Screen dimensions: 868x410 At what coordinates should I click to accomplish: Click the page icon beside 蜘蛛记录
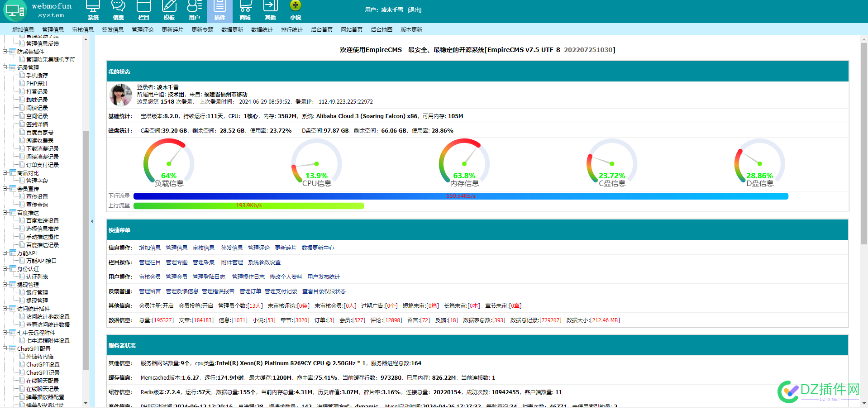point(22,100)
